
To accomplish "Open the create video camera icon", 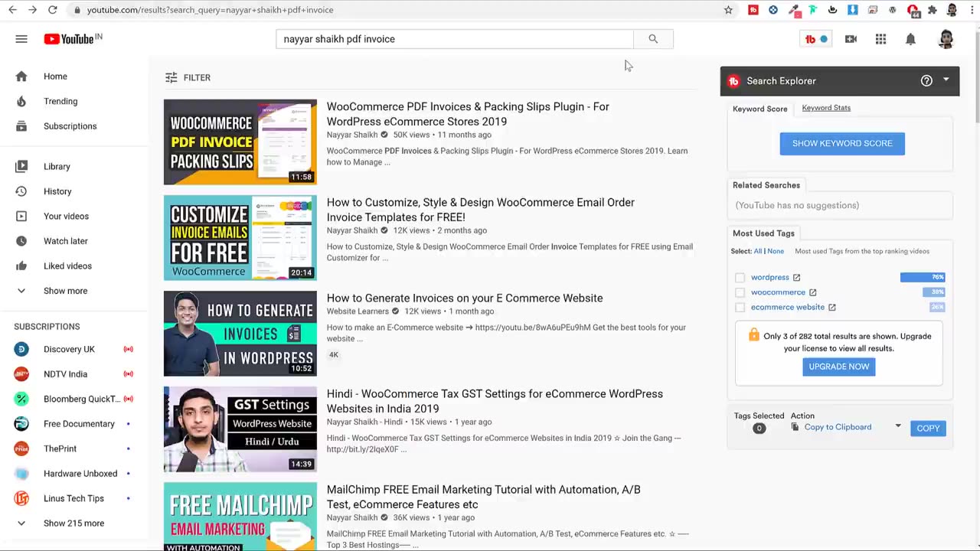I will tap(851, 39).
